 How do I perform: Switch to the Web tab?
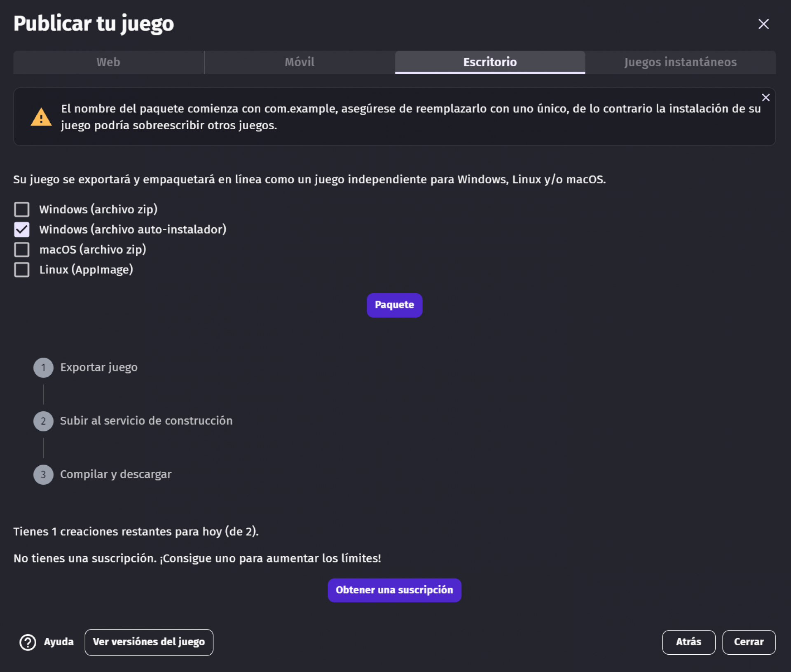coord(108,62)
